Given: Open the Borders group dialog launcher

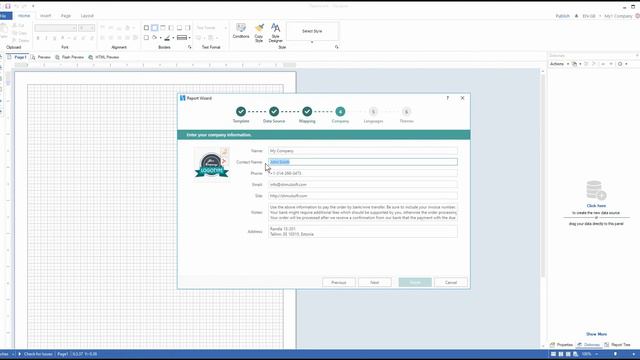Looking at the screenshot, I should click(x=189, y=47).
